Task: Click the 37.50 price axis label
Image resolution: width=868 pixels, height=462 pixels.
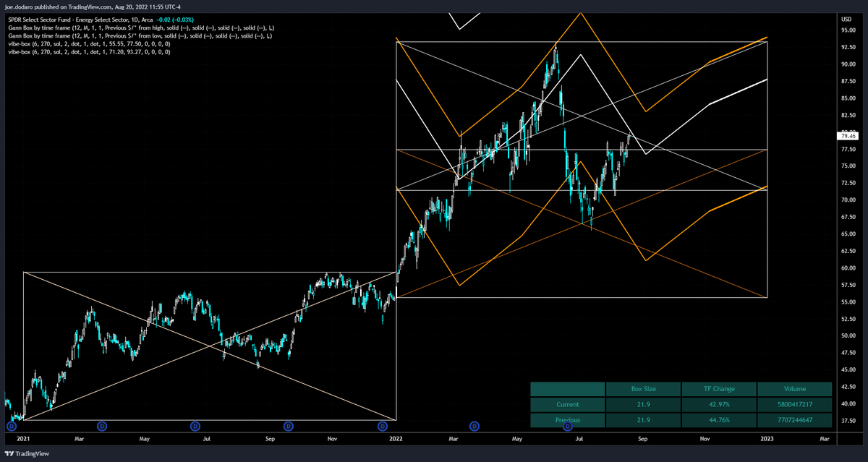Action: (848, 421)
